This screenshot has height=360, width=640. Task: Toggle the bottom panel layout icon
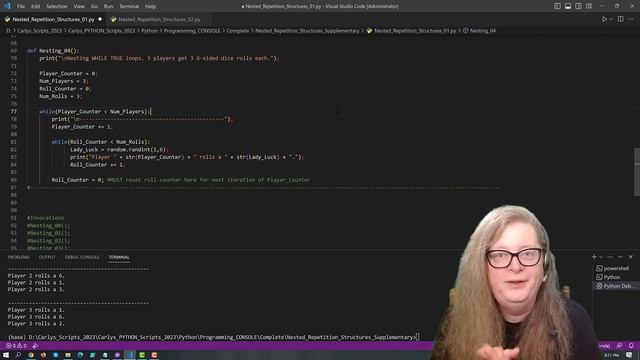coord(568,6)
